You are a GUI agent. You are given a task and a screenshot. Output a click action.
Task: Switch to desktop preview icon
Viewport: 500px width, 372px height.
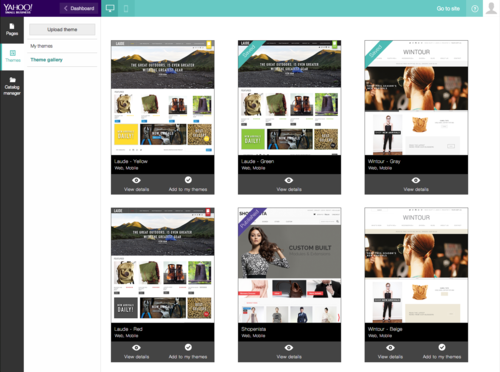tap(110, 8)
